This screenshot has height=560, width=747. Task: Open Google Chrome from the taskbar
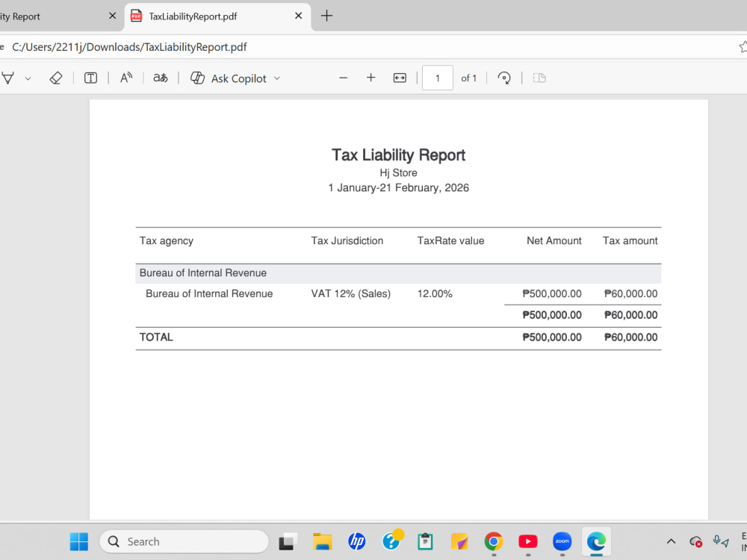tap(494, 541)
